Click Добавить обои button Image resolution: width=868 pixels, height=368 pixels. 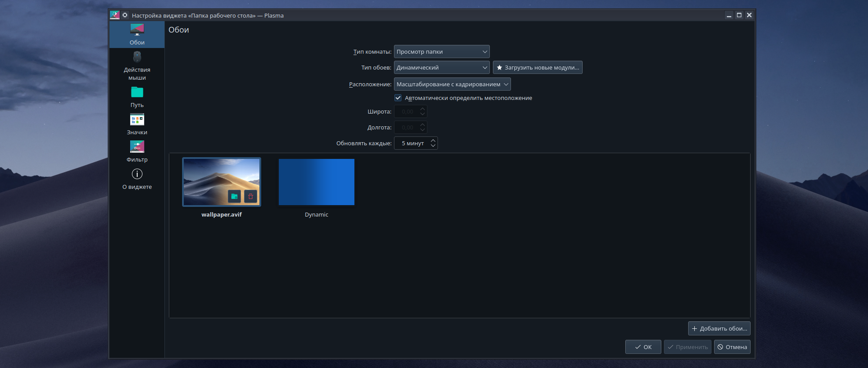pos(719,328)
